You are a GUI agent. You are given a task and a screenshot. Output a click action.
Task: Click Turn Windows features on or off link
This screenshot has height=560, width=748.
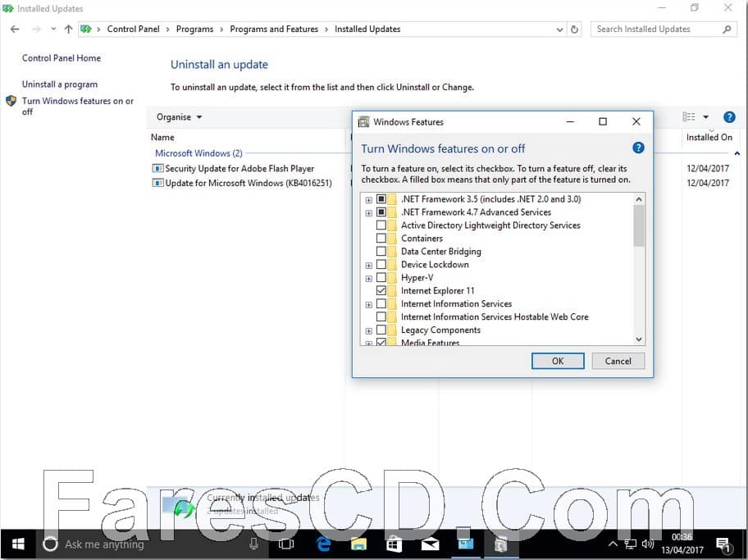[77, 106]
